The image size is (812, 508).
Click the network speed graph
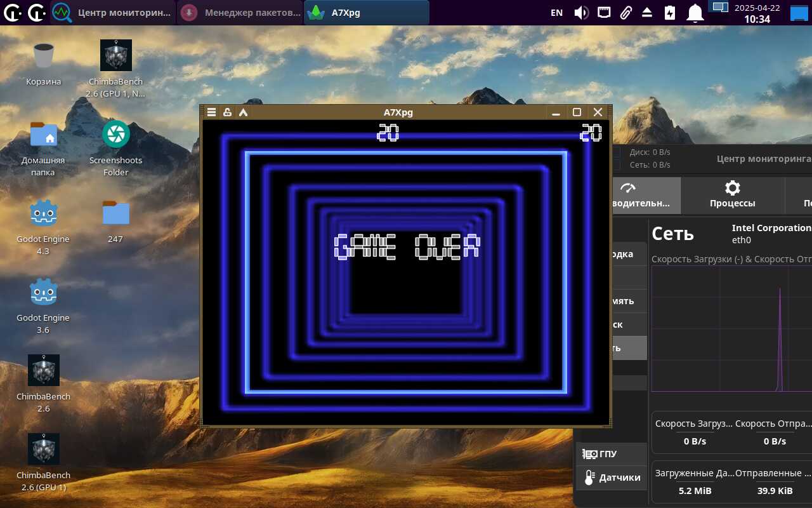(731, 329)
